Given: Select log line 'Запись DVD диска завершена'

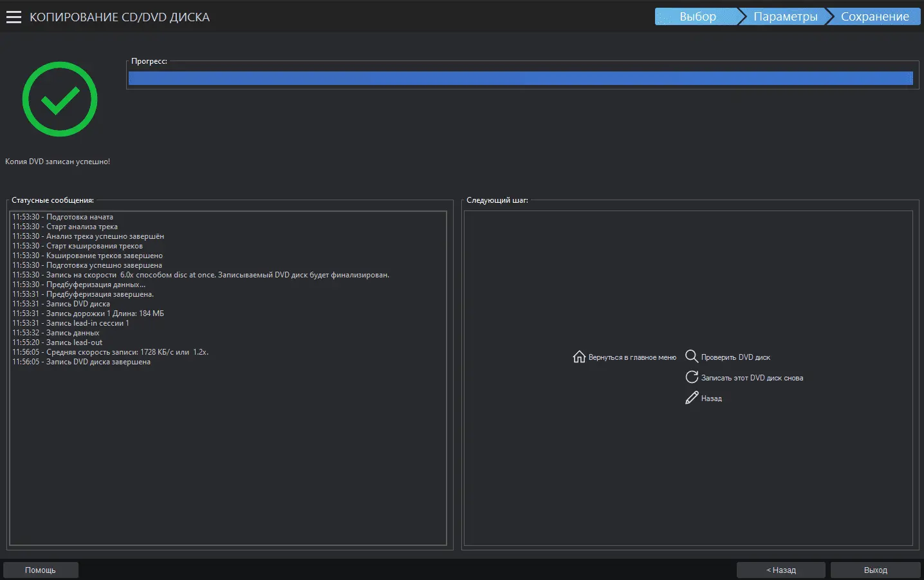Looking at the screenshot, I should 98,362.
